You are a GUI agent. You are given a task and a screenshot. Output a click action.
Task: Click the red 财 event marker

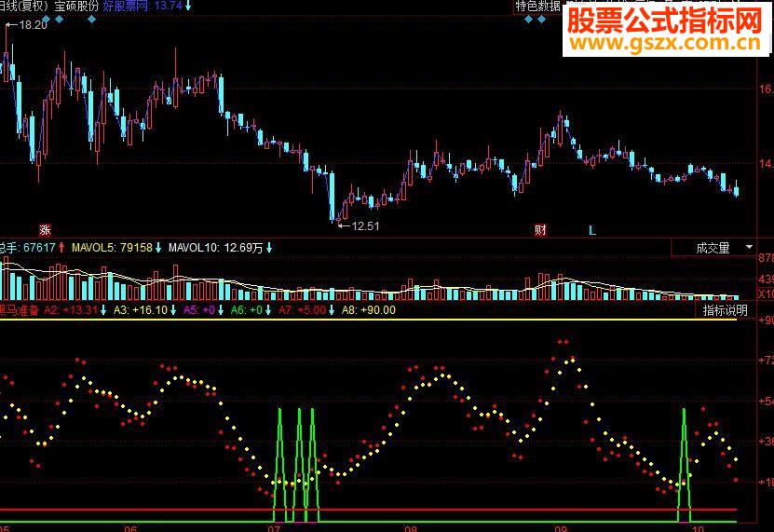pos(540,230)
